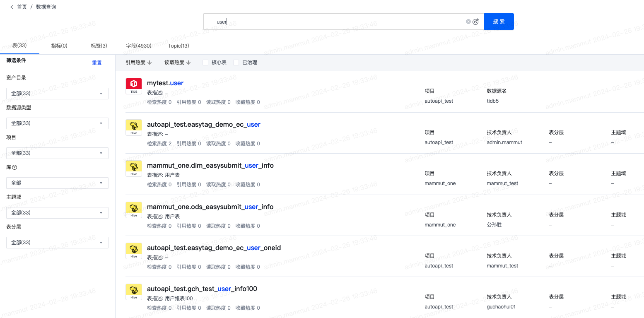The height and width of the screenshot is (318, 644).
Task: Click owner guchaohui01
Action: (501, 307)
